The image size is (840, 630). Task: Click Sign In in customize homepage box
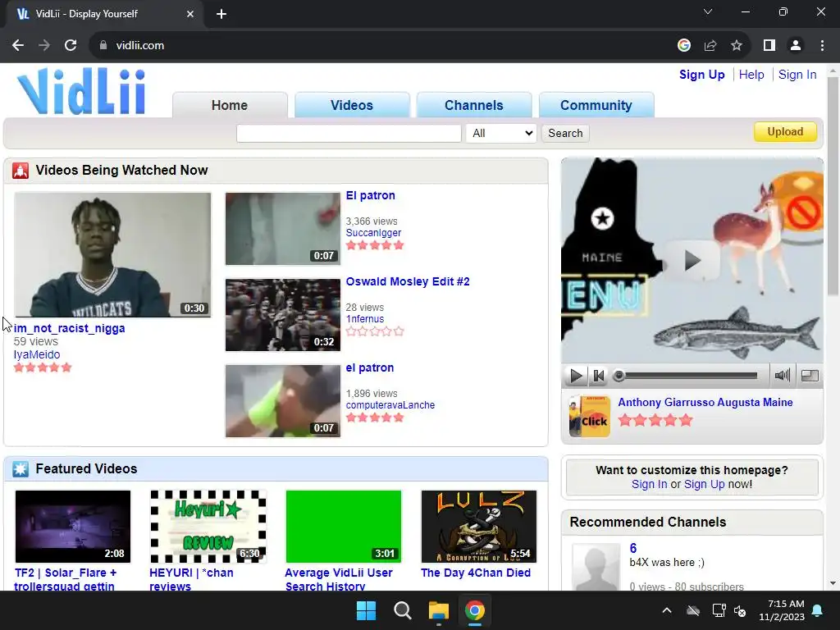pyautogui.click(x=650, y=484)
